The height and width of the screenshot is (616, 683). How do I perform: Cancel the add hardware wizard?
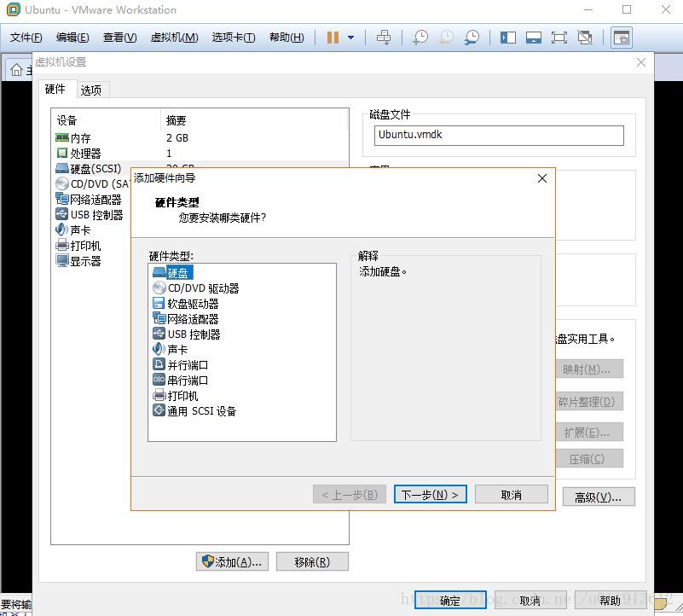pyautogui.click(x=511, y=494)
